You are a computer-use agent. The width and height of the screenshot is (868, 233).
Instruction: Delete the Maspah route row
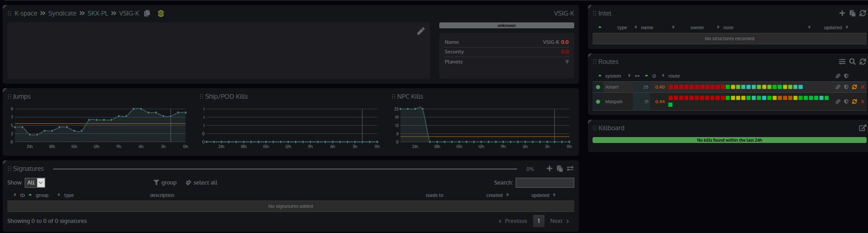863,101
